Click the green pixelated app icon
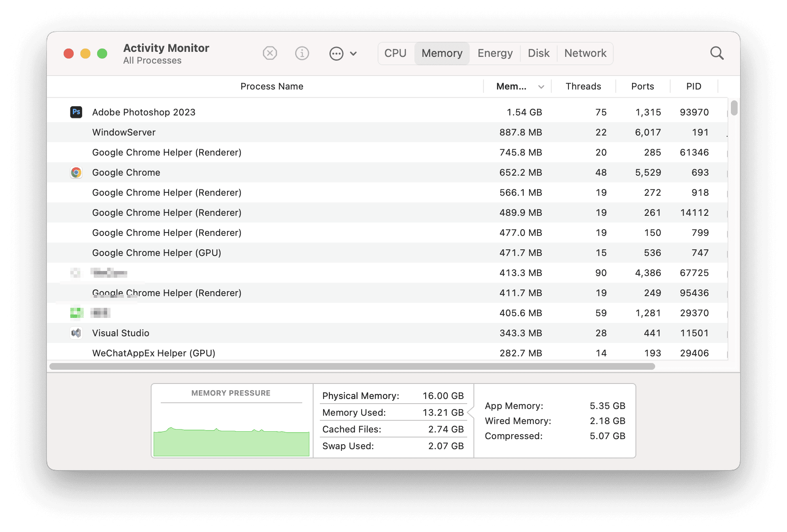The image size is (787, 532). [x=77, y=312]
